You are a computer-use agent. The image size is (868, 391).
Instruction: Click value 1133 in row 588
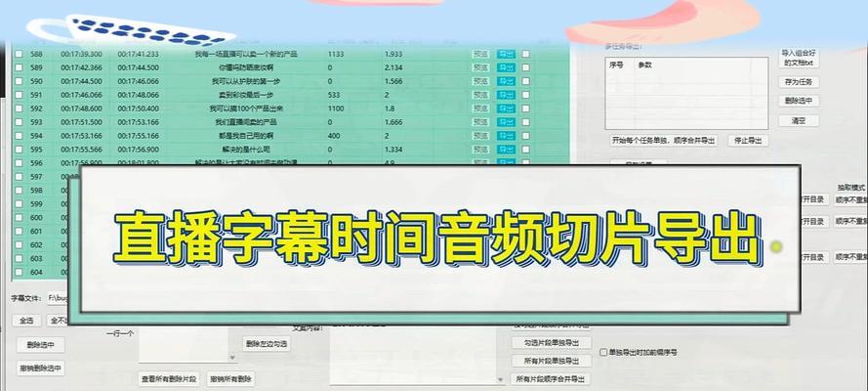point(336,54)
